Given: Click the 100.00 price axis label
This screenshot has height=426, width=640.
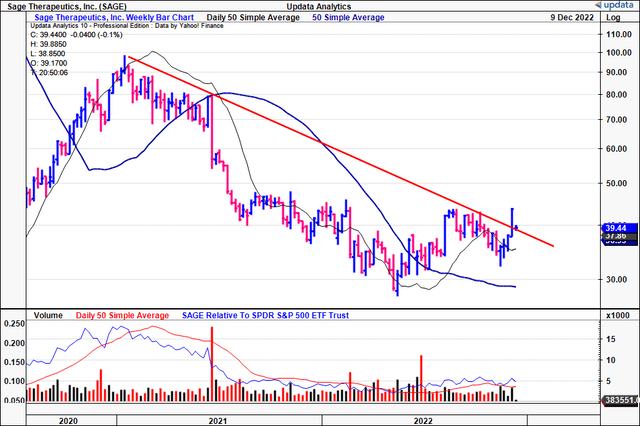Looking at the screenshot, I should point(618,53).
